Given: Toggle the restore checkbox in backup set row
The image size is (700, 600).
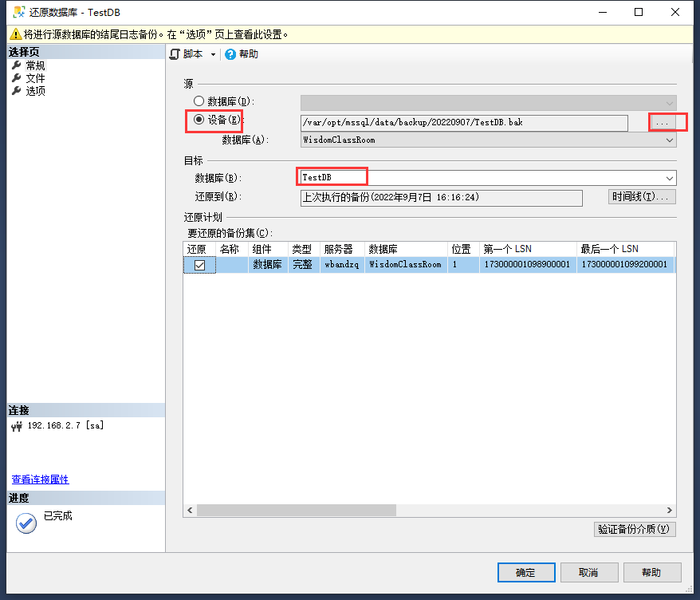Looking at the screenshot, I should click(200, 265).
